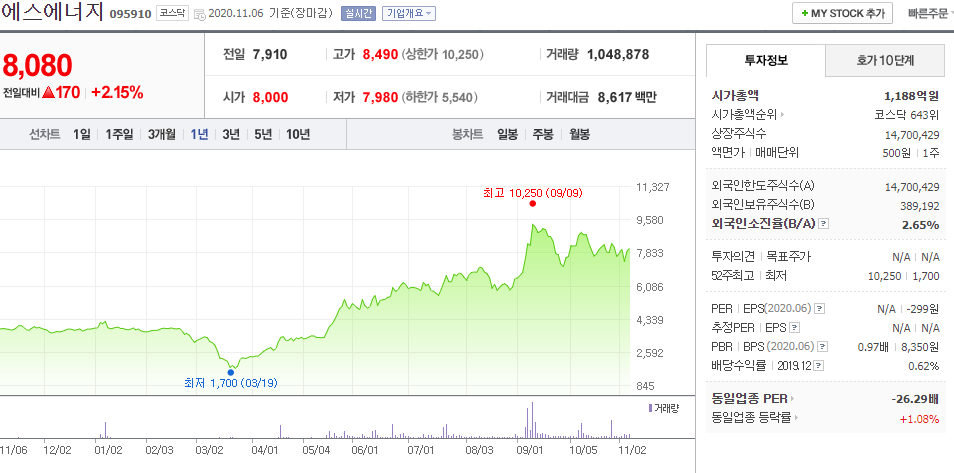Click the 코스닥 643위 ranking value
Screen dimensions: 954x473
click(907, 114)
